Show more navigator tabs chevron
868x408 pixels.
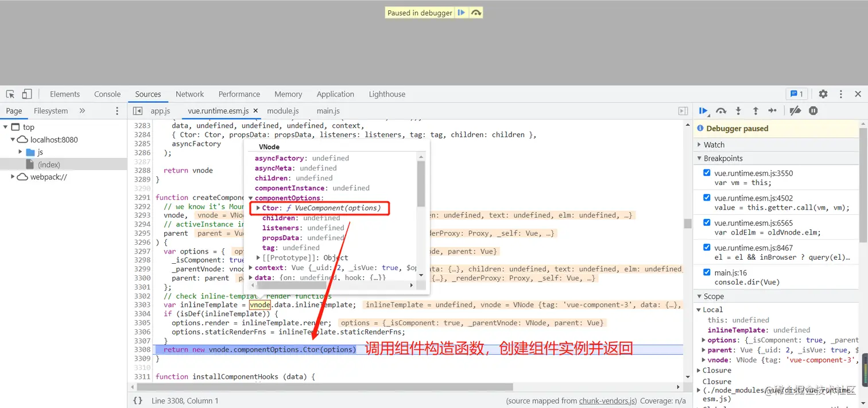[x=82, y=111]
